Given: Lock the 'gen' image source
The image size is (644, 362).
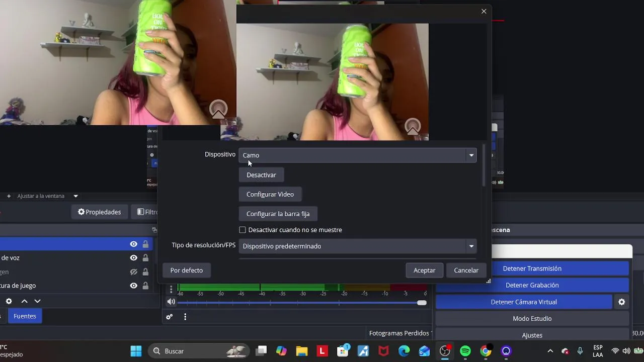Looking at the screenshot, I should click(x=145, y=272).
